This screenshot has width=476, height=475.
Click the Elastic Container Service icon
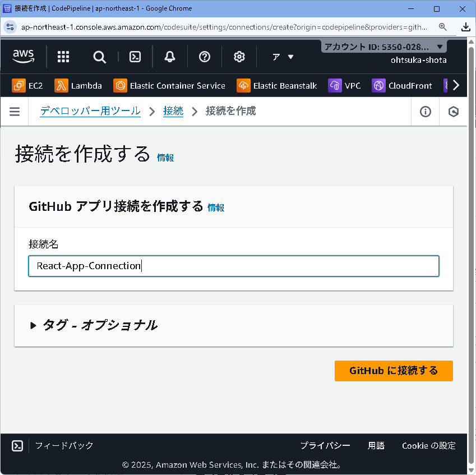[x=119, y=85]
